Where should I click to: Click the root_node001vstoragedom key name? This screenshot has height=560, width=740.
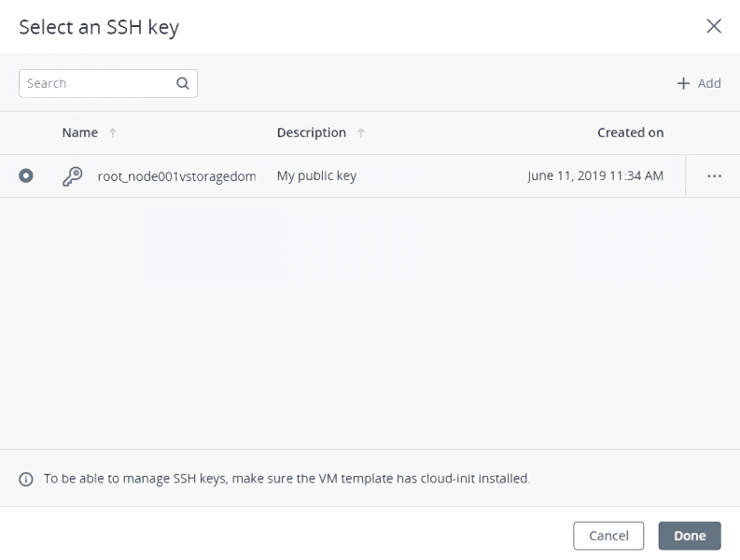[x=176, y=176]
